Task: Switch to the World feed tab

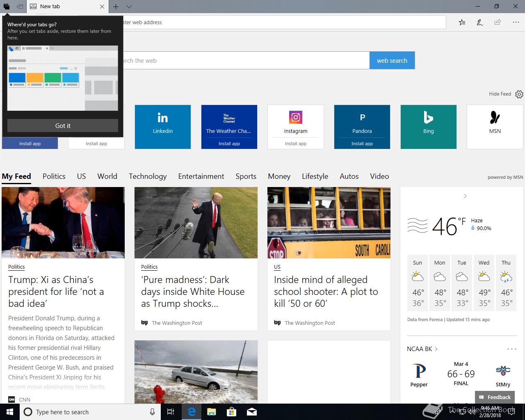Action: pos(107,176)
